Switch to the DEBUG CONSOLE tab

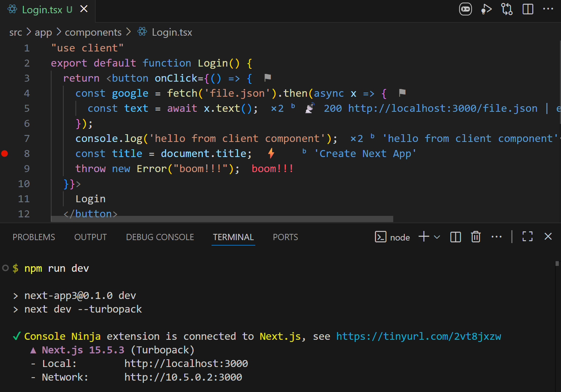[x=160, y=237]
